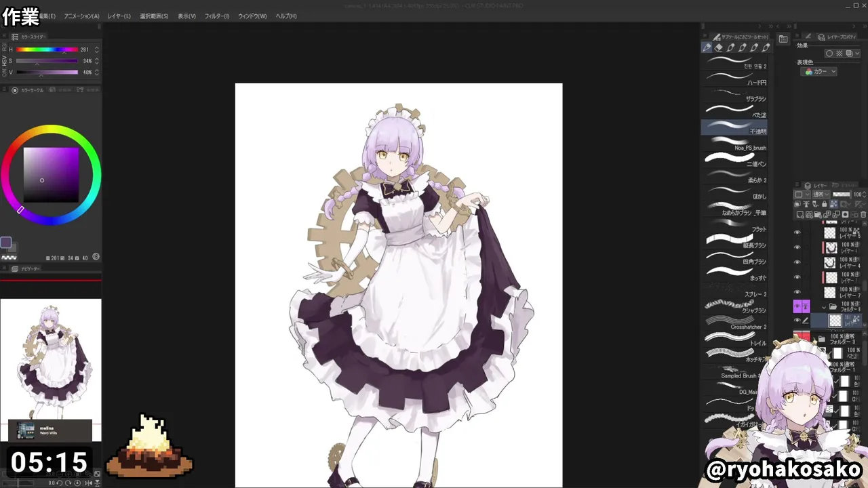Toggle visibility of Layer 4

[x=797, y=262]
